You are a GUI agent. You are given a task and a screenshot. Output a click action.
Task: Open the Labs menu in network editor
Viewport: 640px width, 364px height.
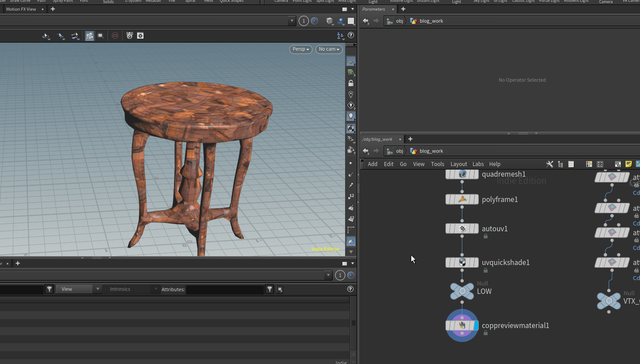478,164
